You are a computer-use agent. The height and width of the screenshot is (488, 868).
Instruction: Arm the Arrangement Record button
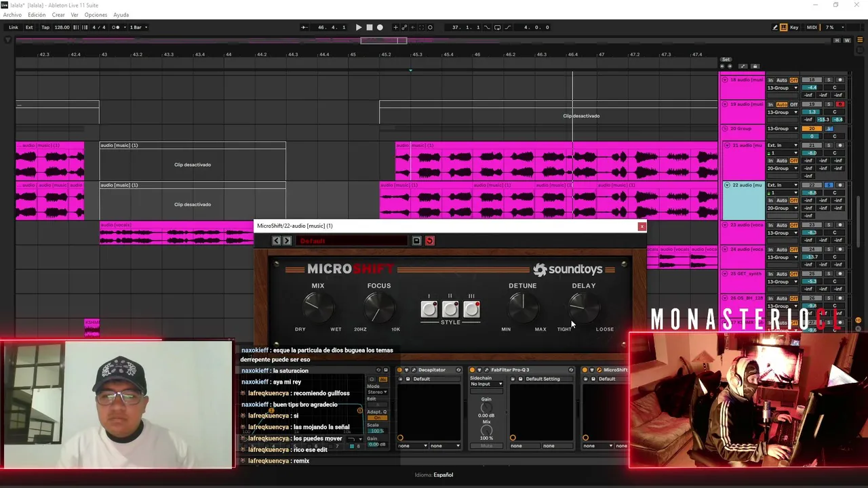click(380, 27)
